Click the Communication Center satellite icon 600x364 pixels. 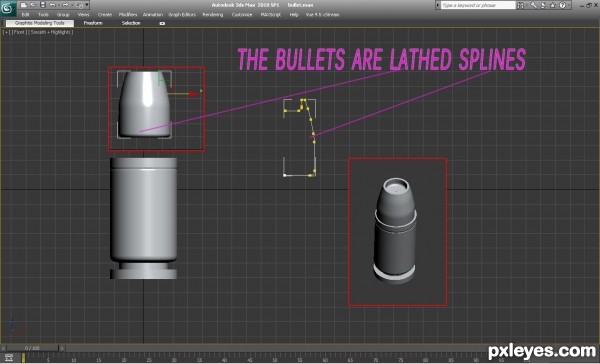[543, 5]
